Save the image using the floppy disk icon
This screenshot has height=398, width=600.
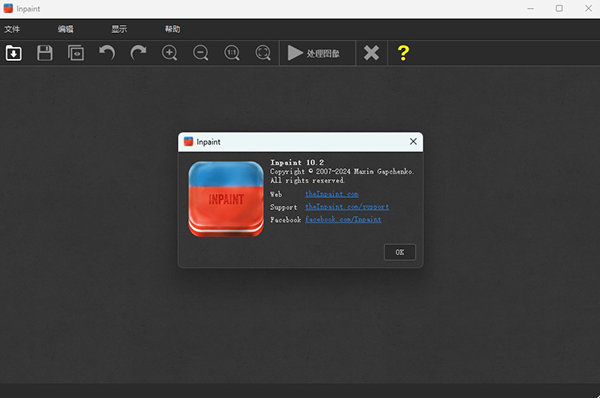(45, 53)
